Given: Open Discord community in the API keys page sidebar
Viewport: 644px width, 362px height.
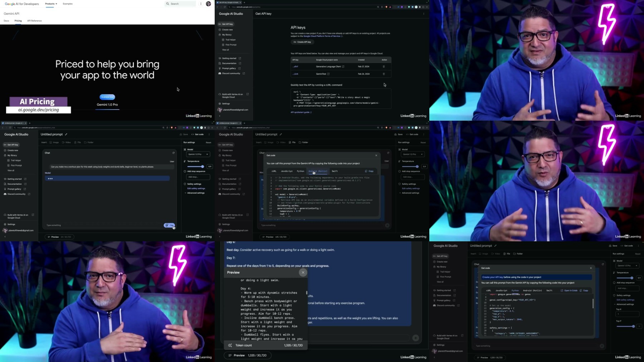Looking at the screenshot, I should click(231, 73).
